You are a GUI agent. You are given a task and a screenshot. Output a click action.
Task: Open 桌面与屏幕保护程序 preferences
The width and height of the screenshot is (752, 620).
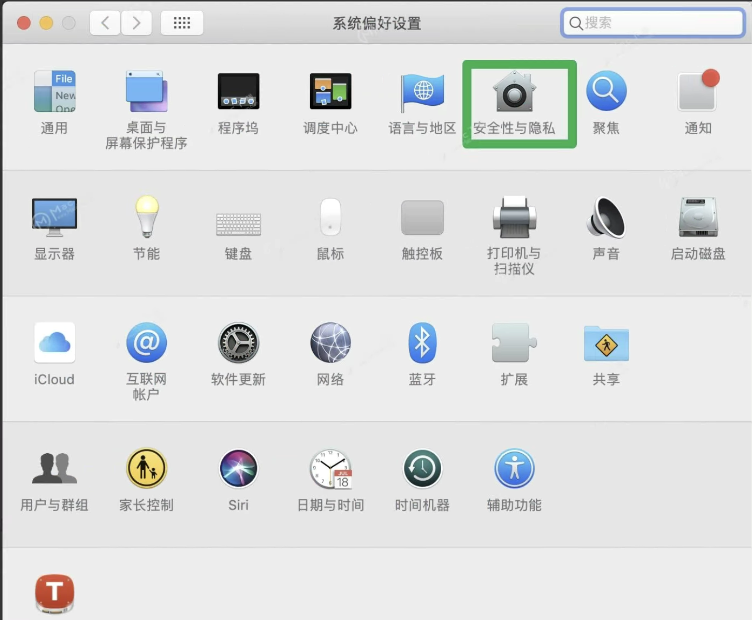146,92
